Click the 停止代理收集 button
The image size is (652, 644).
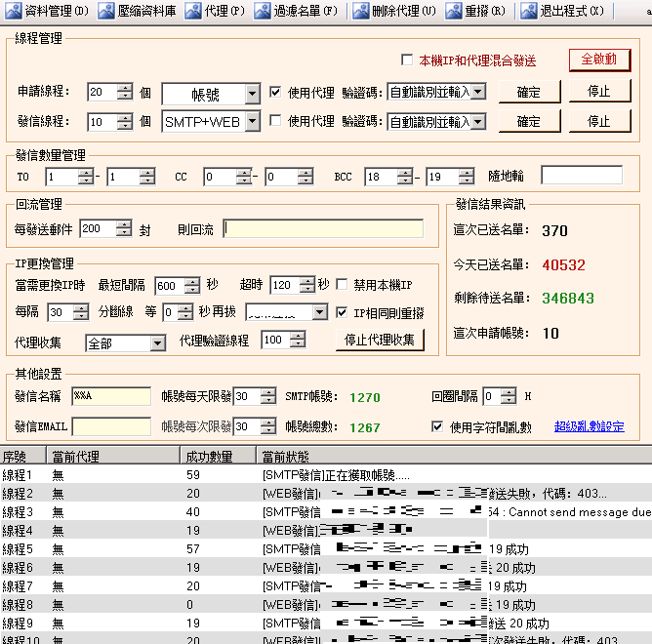pyautogui.click(x=381, y=340)
